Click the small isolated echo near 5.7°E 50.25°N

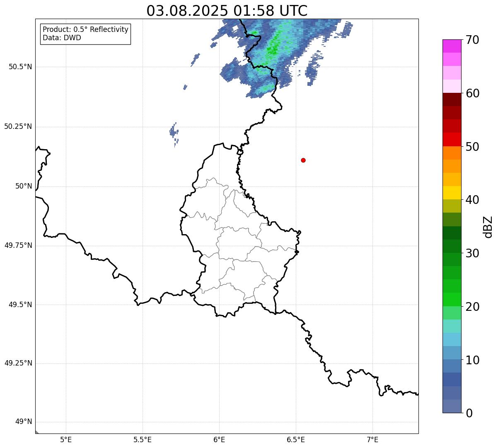tap(174, 133)
